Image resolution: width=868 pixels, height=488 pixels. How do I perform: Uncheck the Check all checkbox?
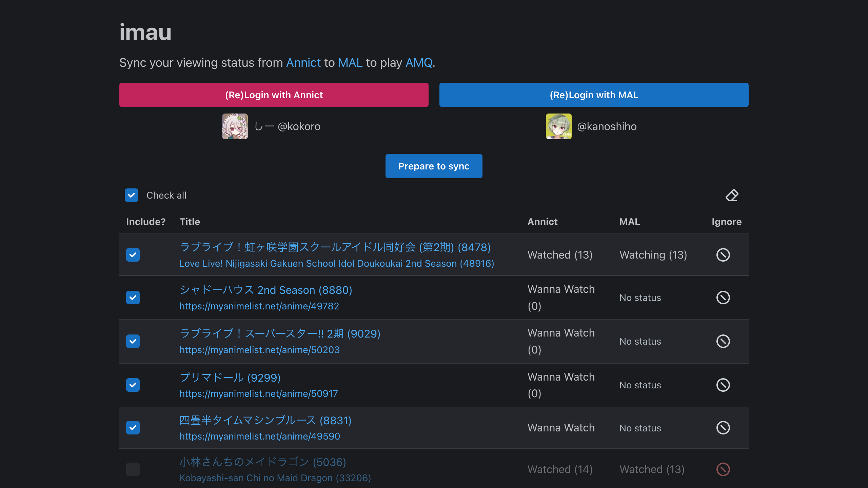click(x=132, y=195)
